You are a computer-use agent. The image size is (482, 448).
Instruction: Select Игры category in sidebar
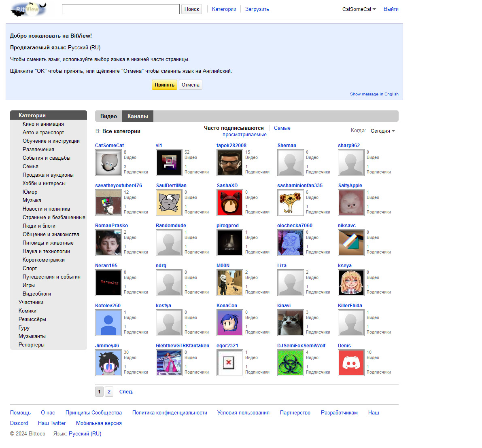click(x=29, y=285)
